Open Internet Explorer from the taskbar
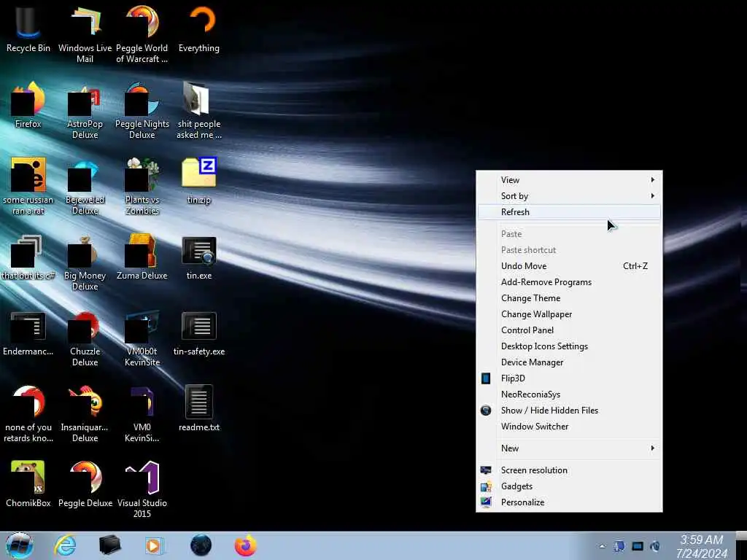 pos(65,545)
